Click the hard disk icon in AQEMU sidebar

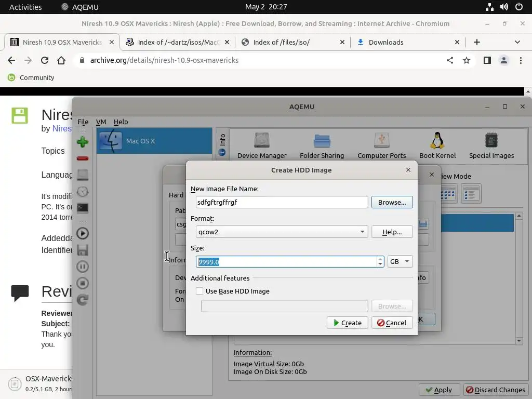click(83, 175)
